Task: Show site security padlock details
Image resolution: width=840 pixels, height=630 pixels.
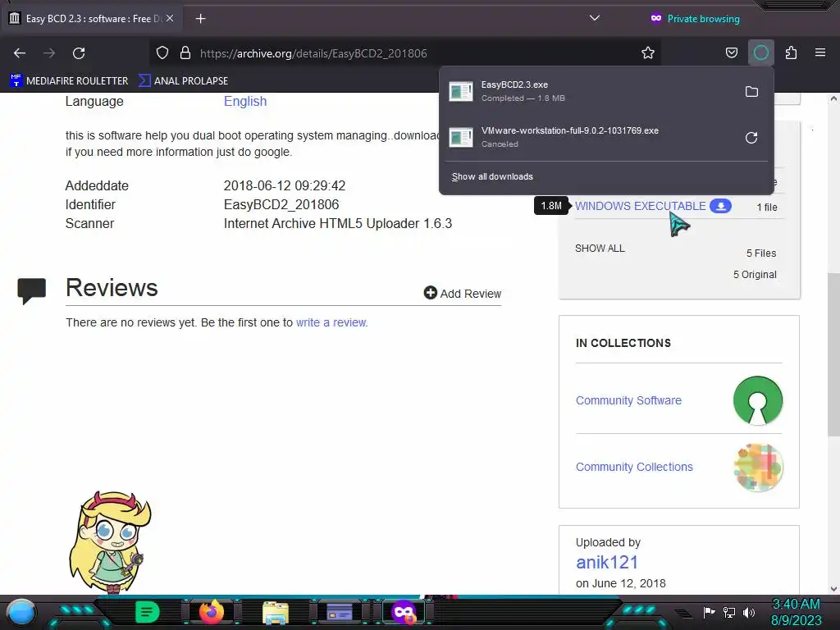Action: (x=185, y=53)
